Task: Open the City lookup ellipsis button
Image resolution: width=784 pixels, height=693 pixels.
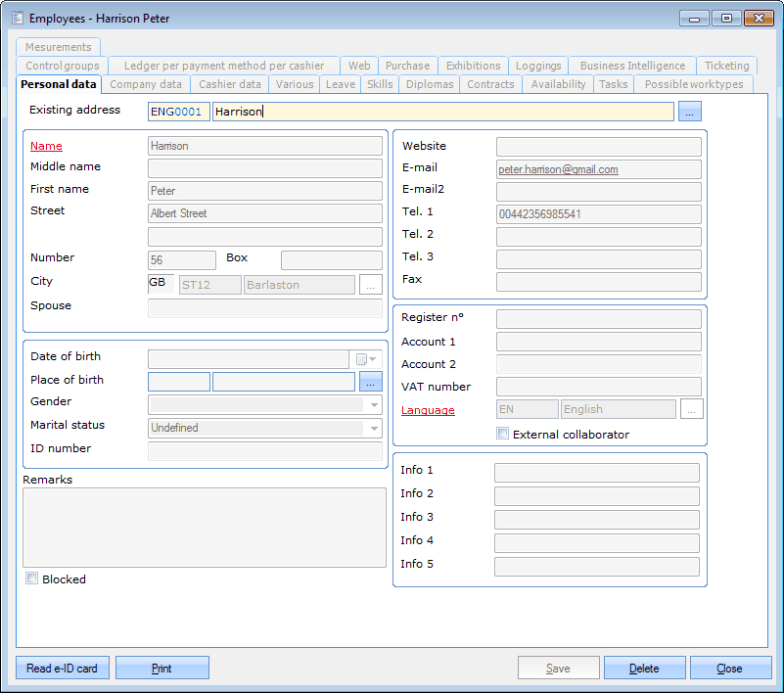Action: pyautogui.click(x=370, y=285)
